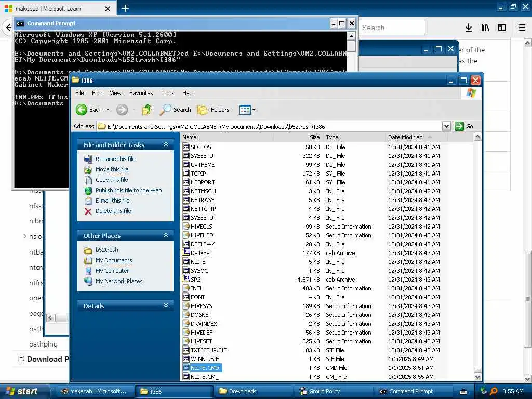Open My Computer in Other Places
This screenshot has width=532, height=399.
(112, 271)
